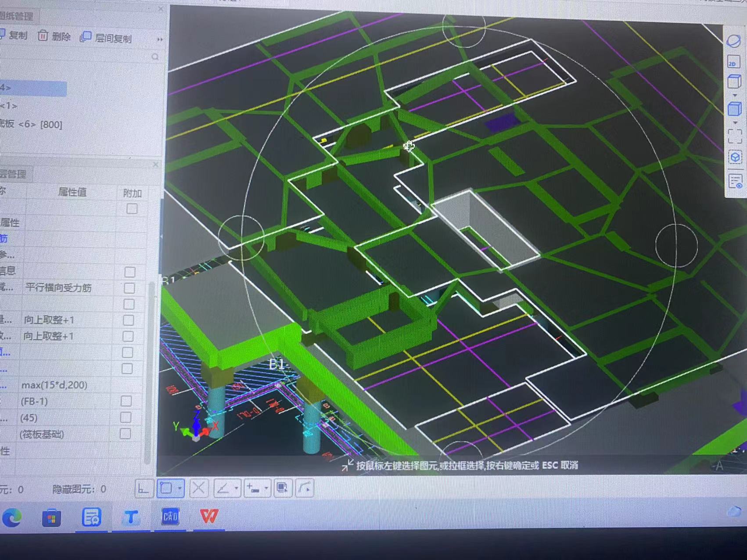Open Microsoft Store from the taskbar
Screen dimensions: 747x560
(x=51, y=518)
